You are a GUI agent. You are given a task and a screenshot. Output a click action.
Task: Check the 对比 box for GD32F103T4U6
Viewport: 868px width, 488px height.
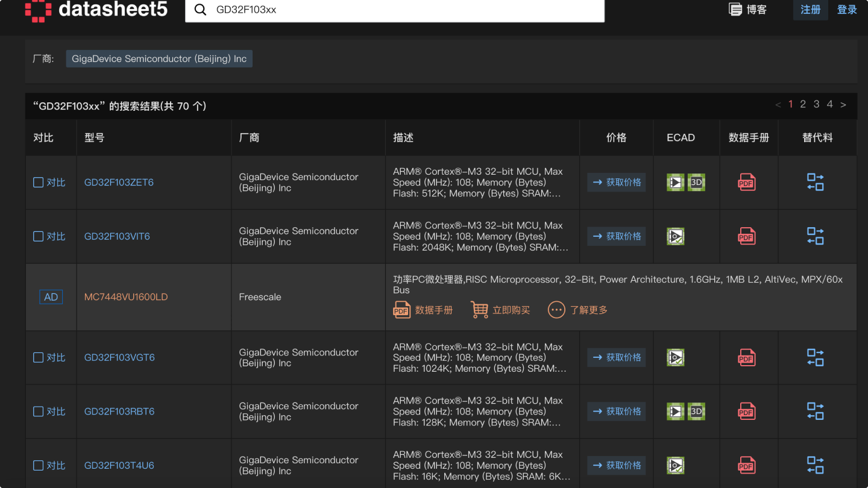click(x=38, y=465)
